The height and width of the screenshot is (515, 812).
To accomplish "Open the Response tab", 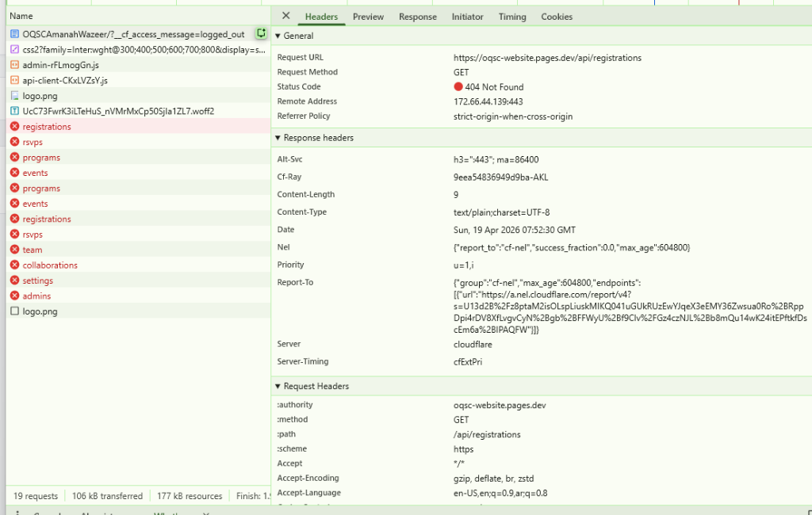I will click(x=417, y=17).
